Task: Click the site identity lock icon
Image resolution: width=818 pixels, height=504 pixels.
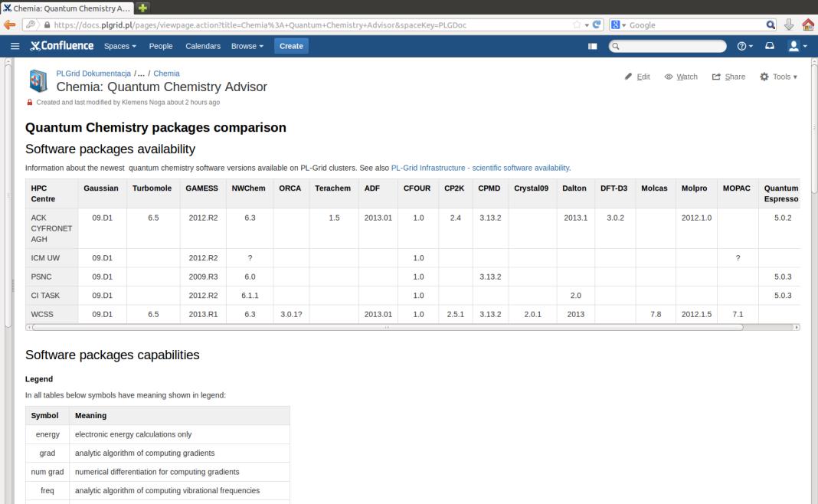Action: (47, 25)
